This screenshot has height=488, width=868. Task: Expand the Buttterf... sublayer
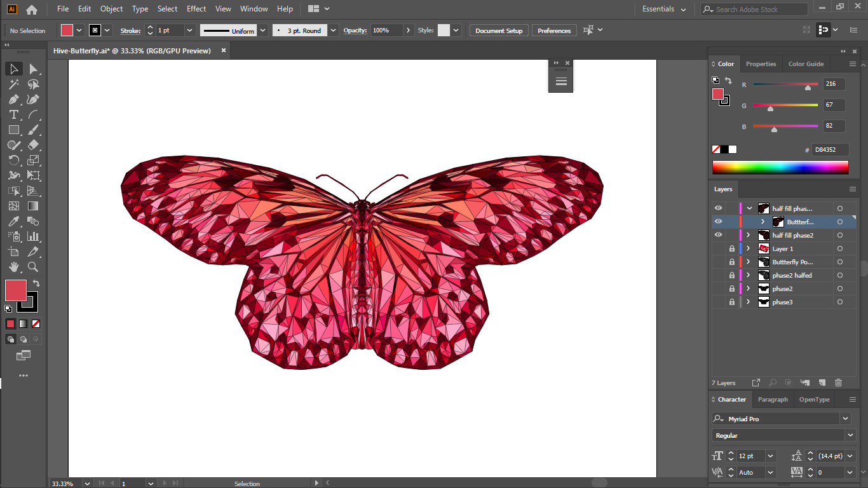(763, 222)
